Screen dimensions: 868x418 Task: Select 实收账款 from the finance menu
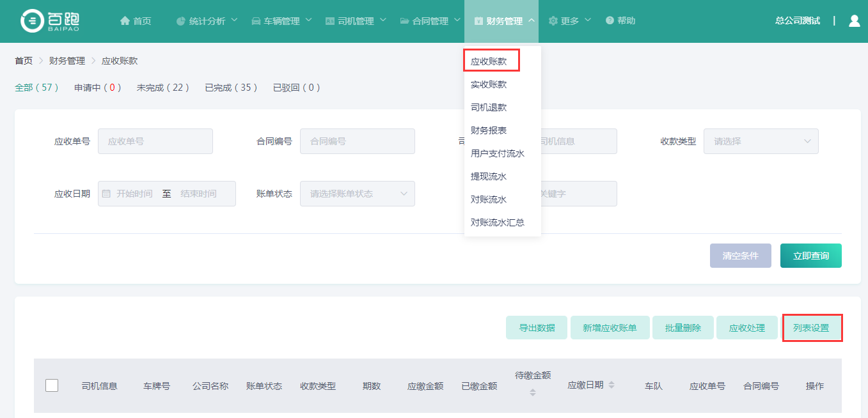point(489,84)
